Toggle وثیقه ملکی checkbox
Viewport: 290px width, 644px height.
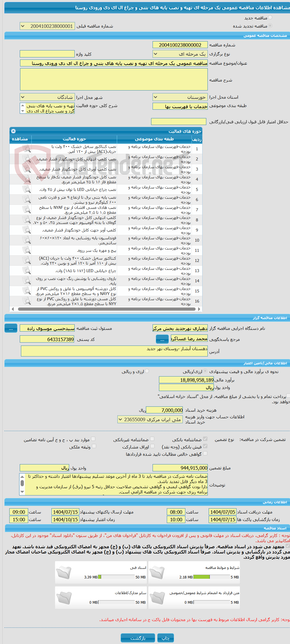pyautogui.click(x=94, y=446)
